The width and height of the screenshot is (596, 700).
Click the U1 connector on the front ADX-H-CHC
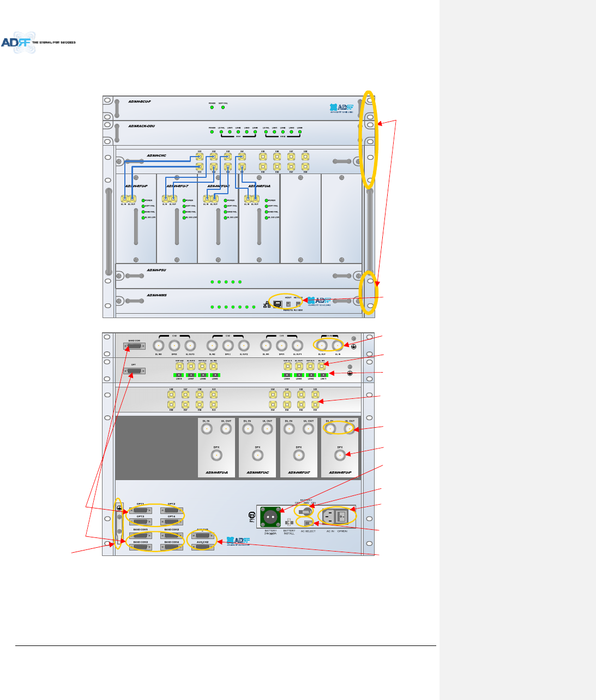[200, 156]
